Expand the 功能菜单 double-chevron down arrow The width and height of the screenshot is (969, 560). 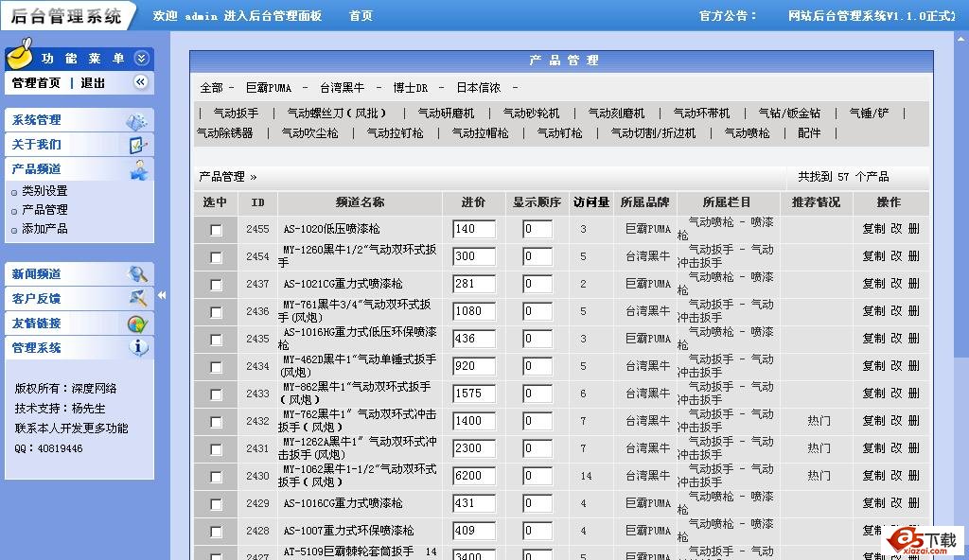pos(141,59)
